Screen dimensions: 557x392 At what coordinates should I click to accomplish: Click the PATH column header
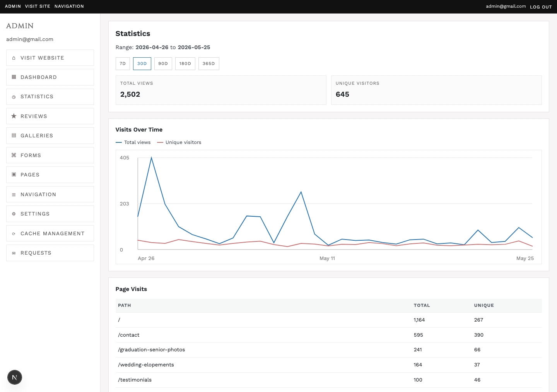click(125, 305)
